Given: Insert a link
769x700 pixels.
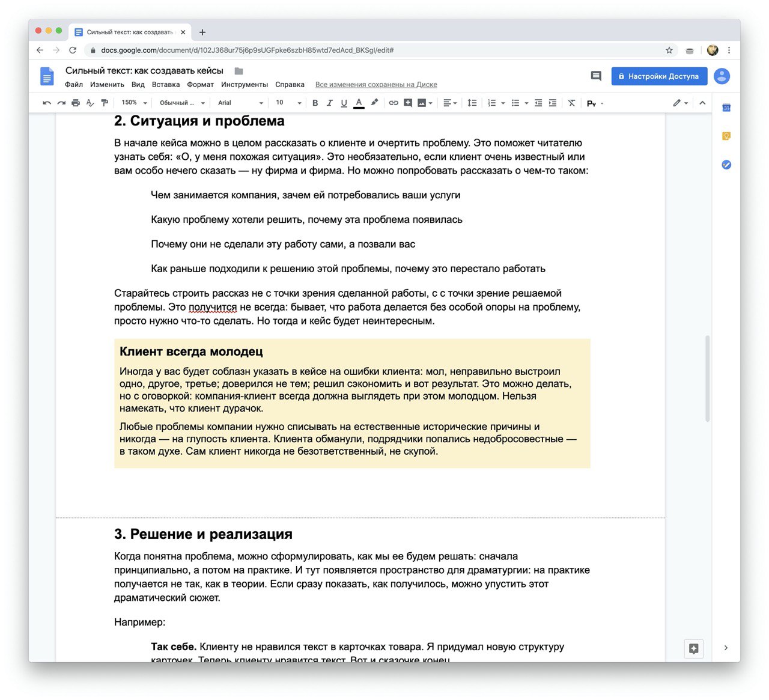Looking at the screenshot, I should pos(394,103).
